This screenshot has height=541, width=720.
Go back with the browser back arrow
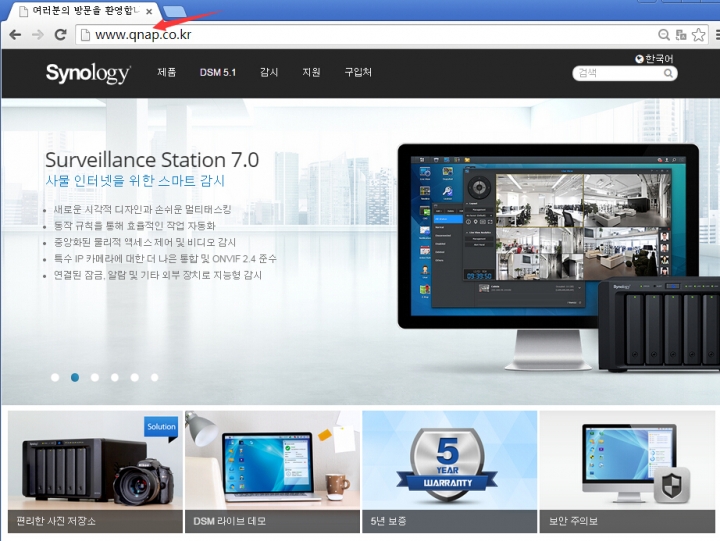15,34
